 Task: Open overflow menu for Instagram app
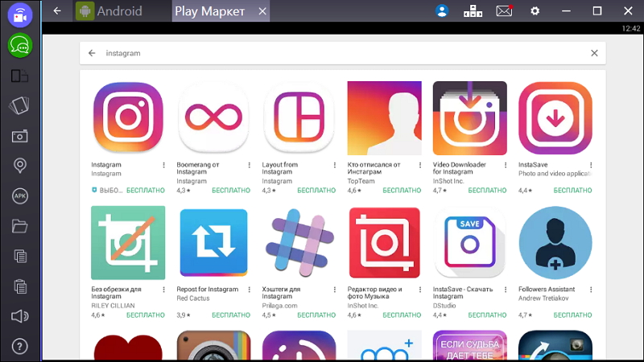(x=164, y=165)
